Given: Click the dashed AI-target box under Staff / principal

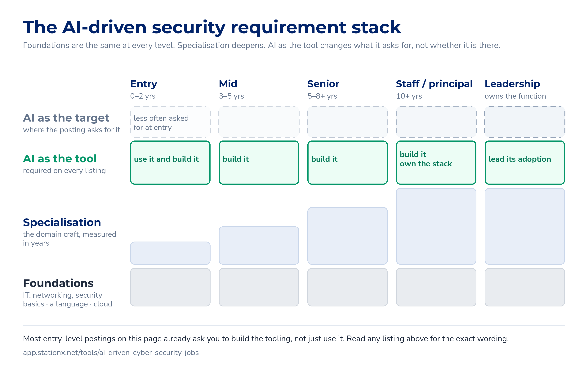Looking at the screenshot, I should coord(436,122).
